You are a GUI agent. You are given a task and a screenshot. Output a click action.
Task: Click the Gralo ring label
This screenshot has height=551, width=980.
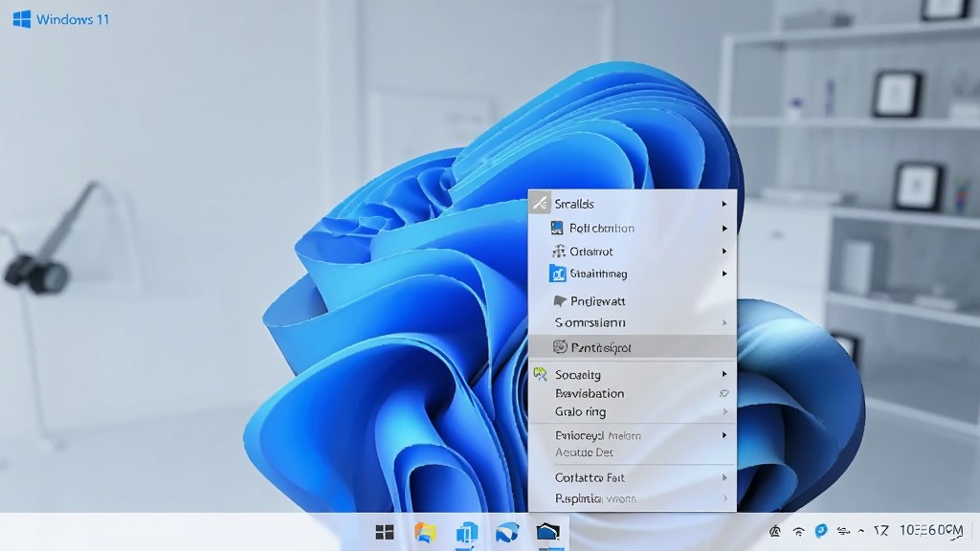point(580,412)
